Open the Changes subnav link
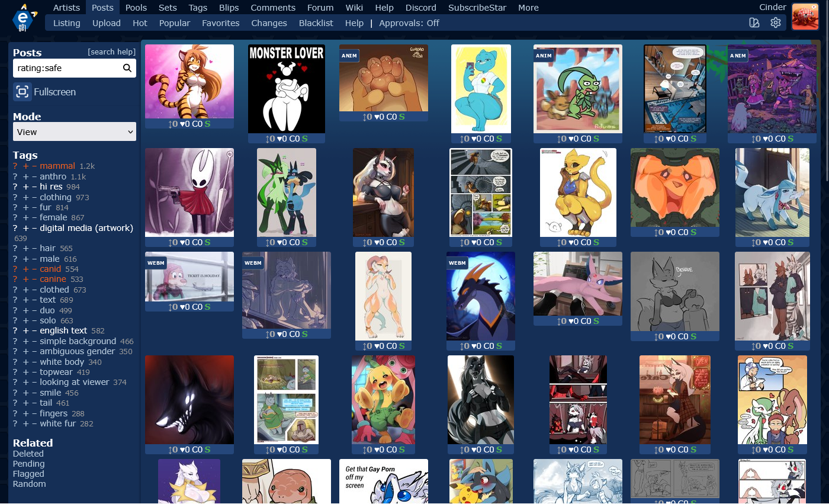This screenshot has width=829, height=504. tap(269, 23)
